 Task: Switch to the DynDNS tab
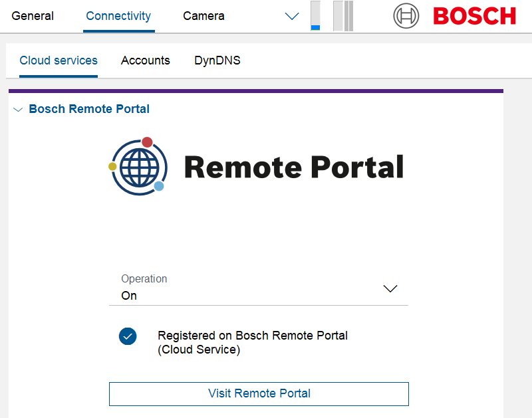217,60
